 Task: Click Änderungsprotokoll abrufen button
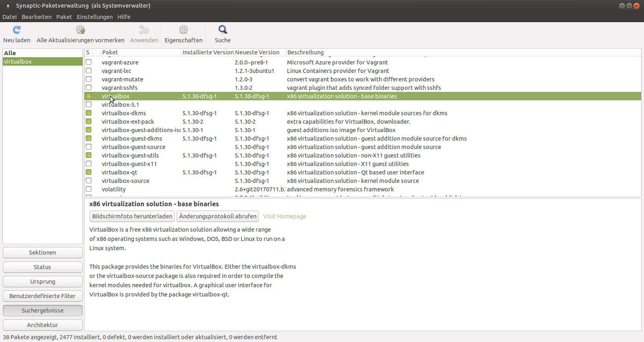click(x=218, y=216)
